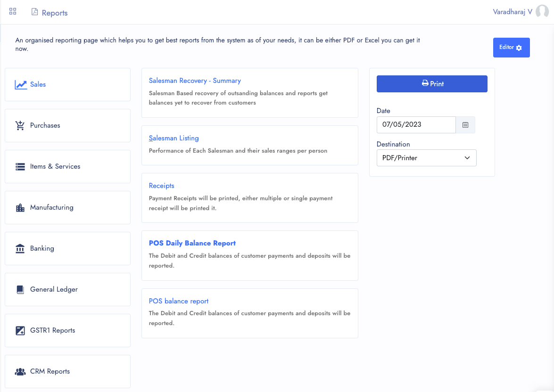
Task: Click the Manufacturing building icon
Action: [x=20, y=208]
